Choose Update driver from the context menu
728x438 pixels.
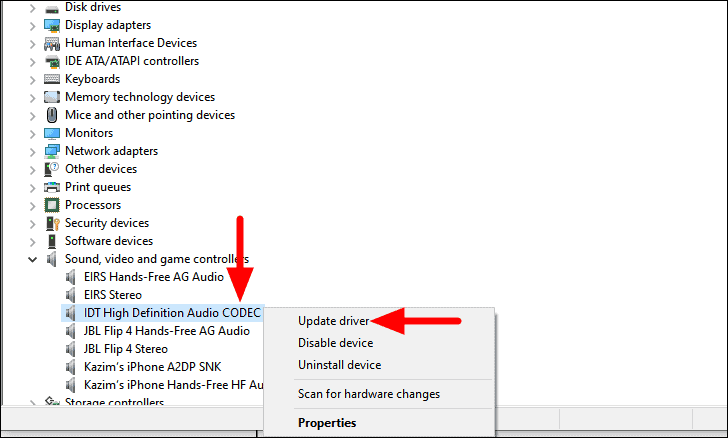[333, 321]
